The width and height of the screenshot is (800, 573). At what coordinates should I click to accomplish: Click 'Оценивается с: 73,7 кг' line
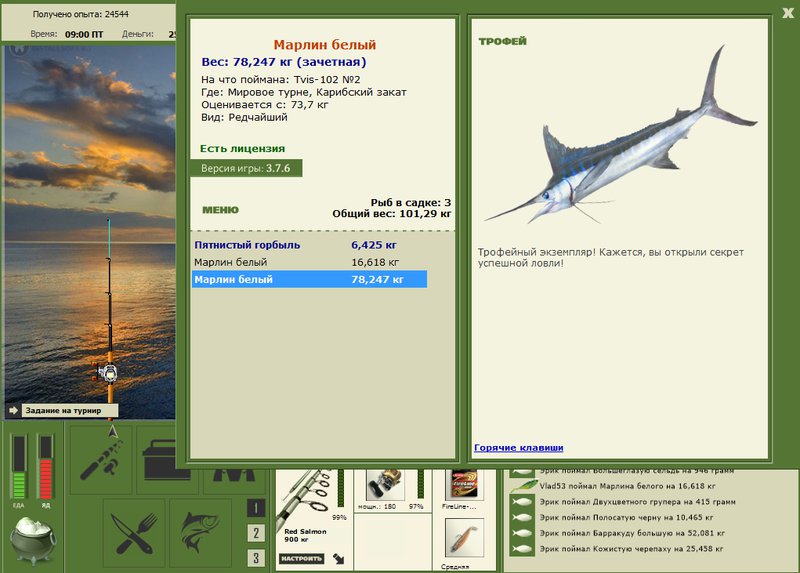click(x=264, y=105)
